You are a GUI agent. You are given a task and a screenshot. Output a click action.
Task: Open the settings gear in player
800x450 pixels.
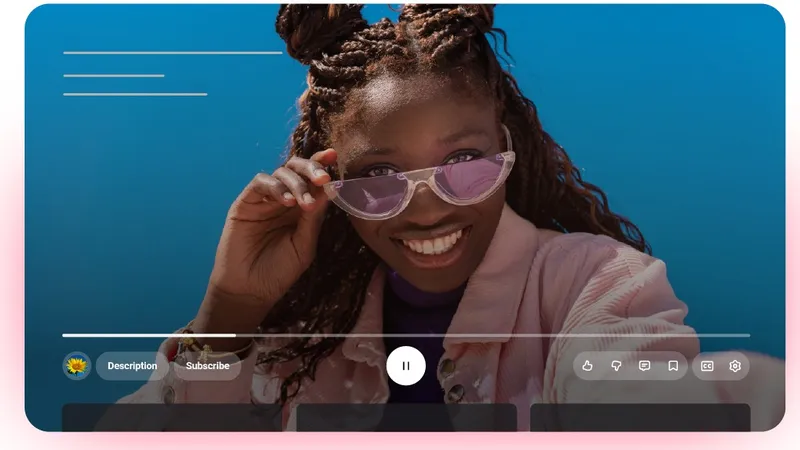tap(735, 366)
